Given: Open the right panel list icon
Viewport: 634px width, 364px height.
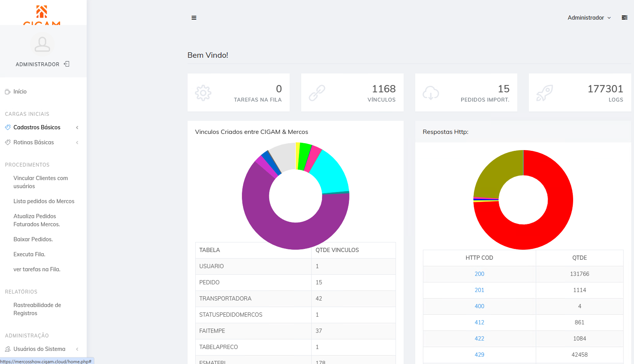Looking at the screenshot, I should click(x=624, y=18).
